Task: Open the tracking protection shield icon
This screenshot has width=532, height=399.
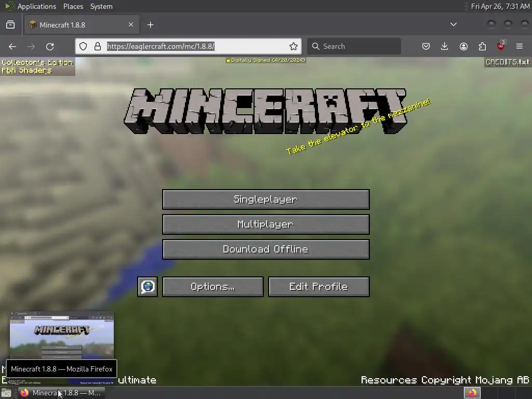Action: (x=83, y=46)
